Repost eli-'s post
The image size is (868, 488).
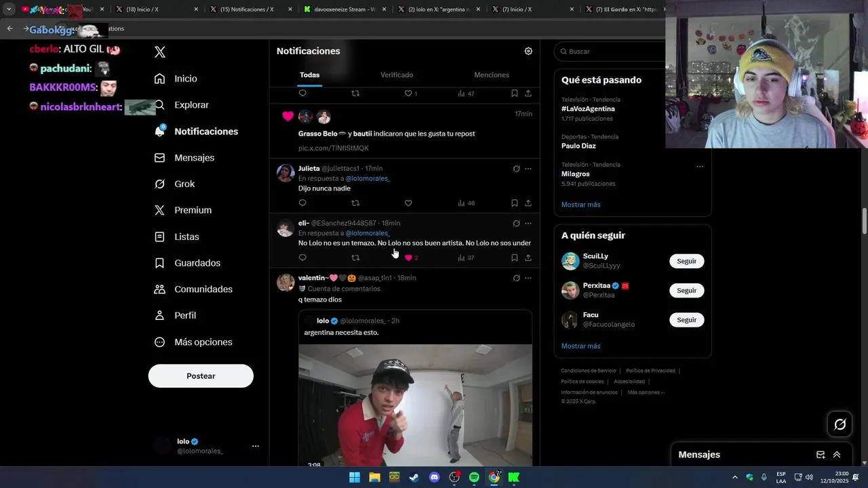tap(355, 258)
